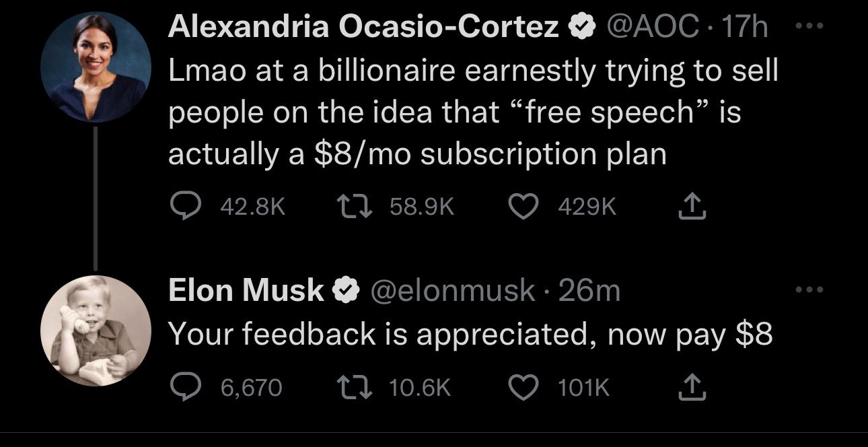Open Elon Musk's baby photo avatar
Image resolution: width=868 pixels, height=447 pixels.
click(x=94, y=331)
